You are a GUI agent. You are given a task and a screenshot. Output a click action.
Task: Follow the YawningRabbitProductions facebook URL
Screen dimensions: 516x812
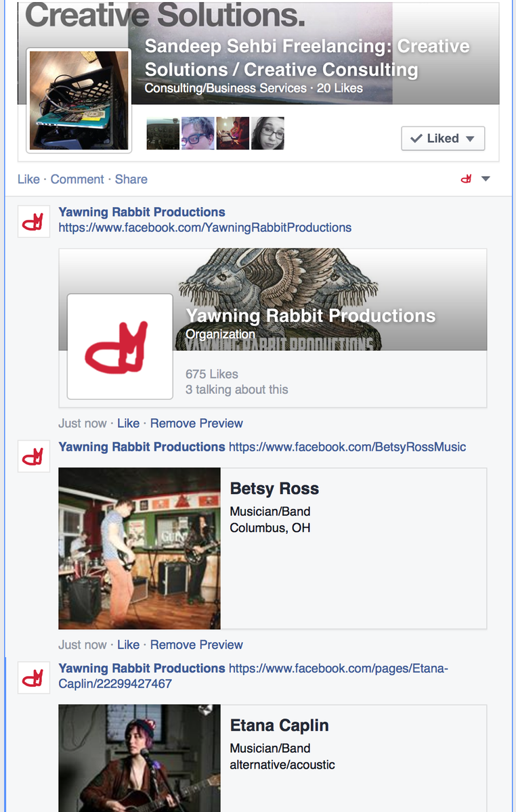click(205, 227)
